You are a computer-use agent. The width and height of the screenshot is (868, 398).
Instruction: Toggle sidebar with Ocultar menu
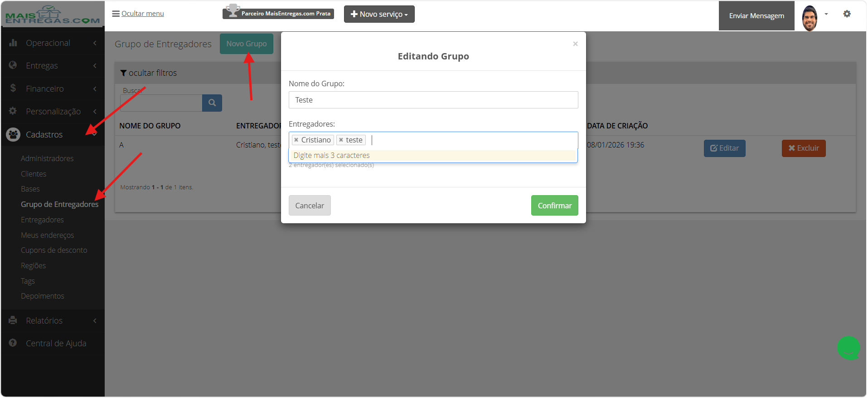[x=138, y=14]
